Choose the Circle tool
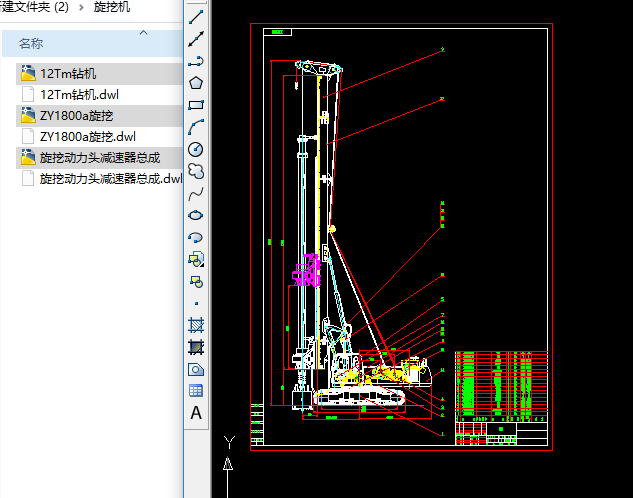Screen dimensions: 633x498 [x=196, y=149]
